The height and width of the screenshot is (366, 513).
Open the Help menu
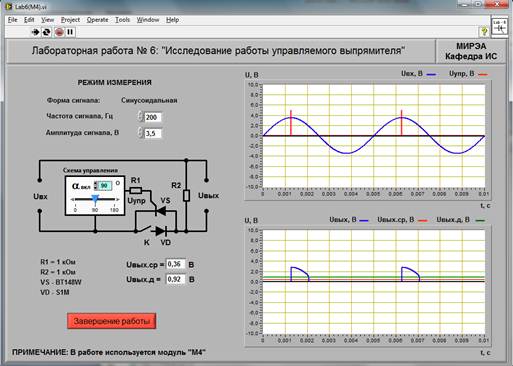tap(172, 20)
